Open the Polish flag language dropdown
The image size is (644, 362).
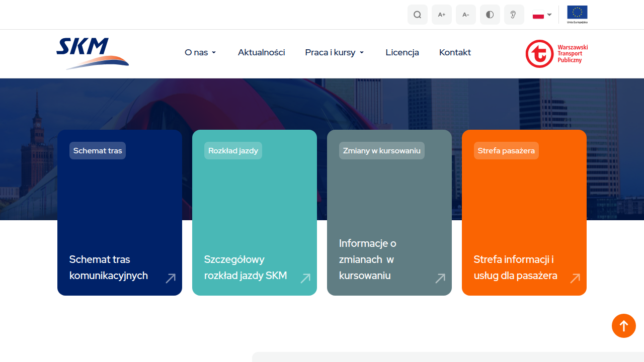(542, 15)
